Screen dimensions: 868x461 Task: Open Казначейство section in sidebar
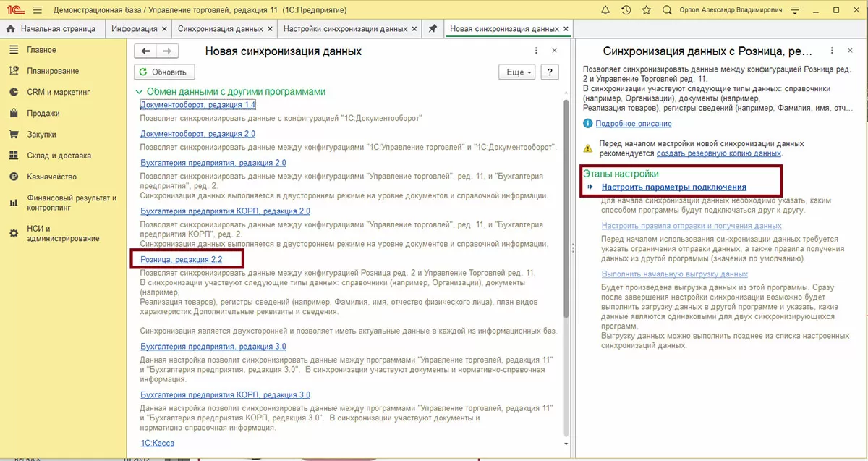(x=51, y=176)
